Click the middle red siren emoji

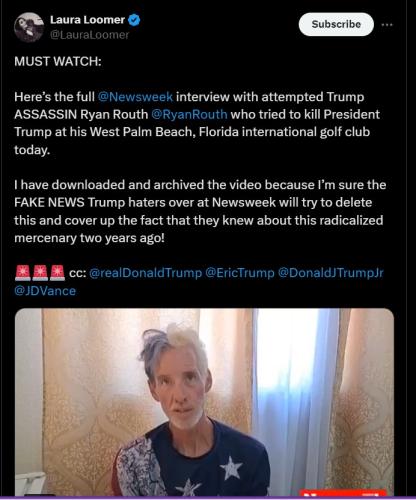click(x=40, y=272)
